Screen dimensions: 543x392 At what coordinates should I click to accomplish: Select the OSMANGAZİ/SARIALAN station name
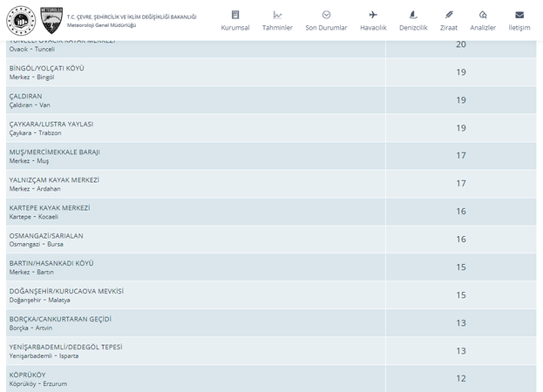coord(46,236)
